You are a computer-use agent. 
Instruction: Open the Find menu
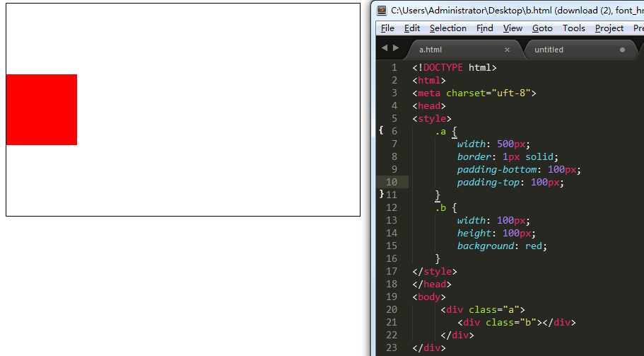coord(485,28)
